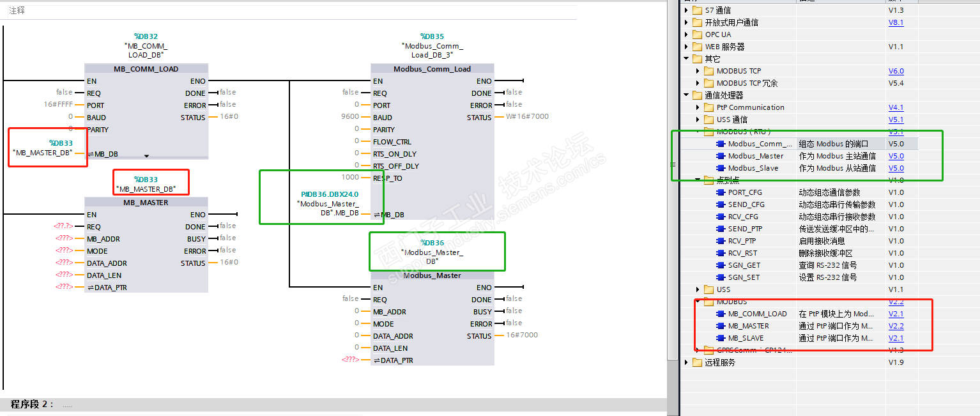Click the 远程服务 folder icon

point(698,362)
